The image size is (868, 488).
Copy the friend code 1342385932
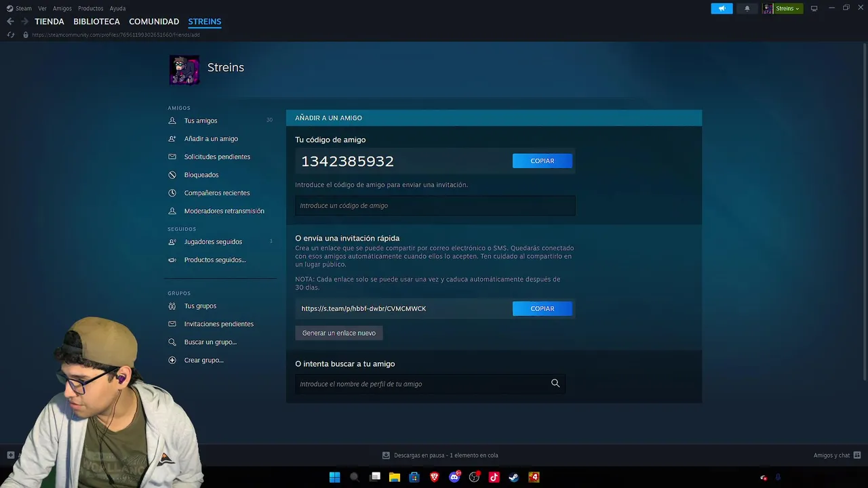(542, 161)
